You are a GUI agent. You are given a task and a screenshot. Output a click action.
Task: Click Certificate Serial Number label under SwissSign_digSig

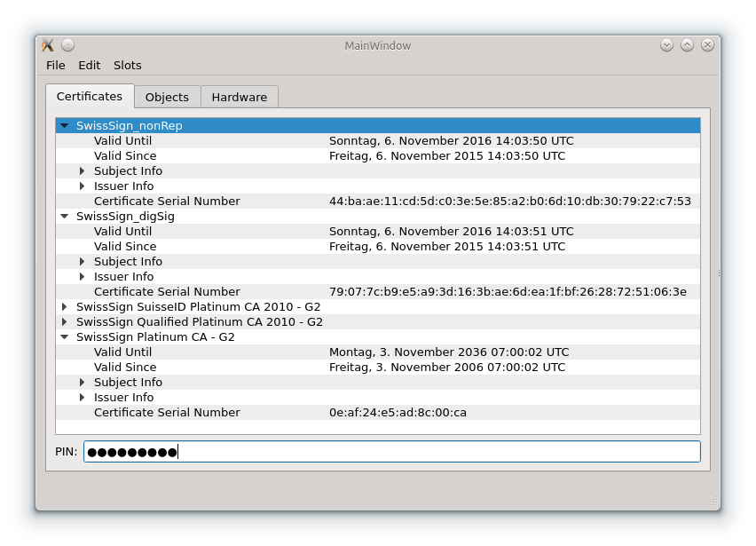tap(167, 292)
